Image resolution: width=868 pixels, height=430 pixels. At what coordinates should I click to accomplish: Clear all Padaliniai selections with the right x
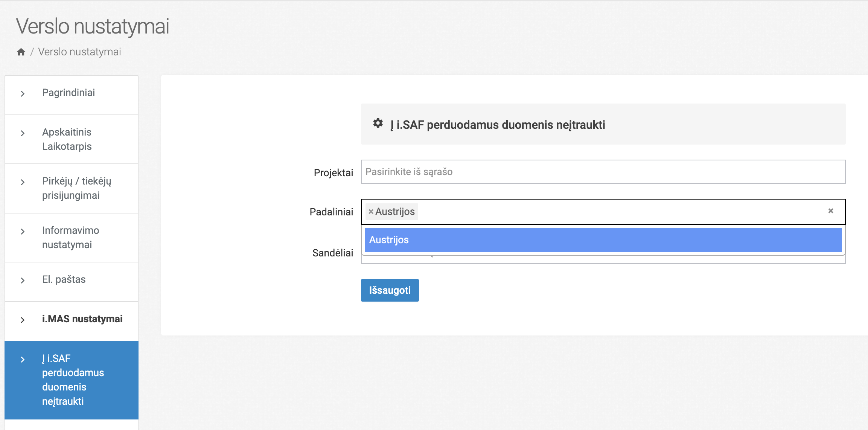831,211
